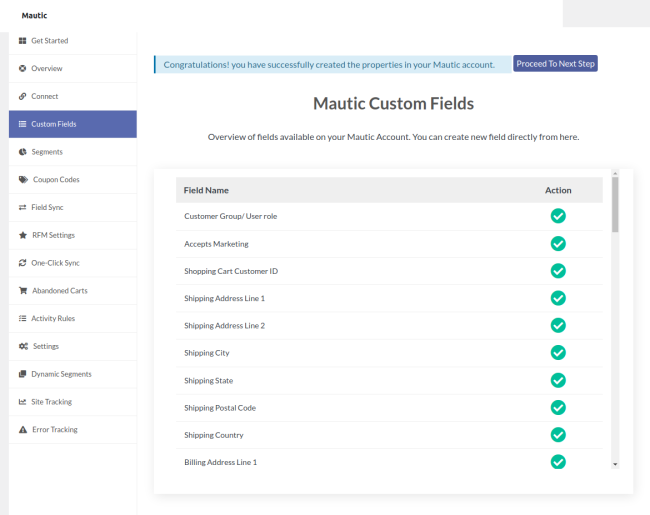Open the Overview menu item
650x515 pixels.
pyautogui.click(x=46, y=69)
